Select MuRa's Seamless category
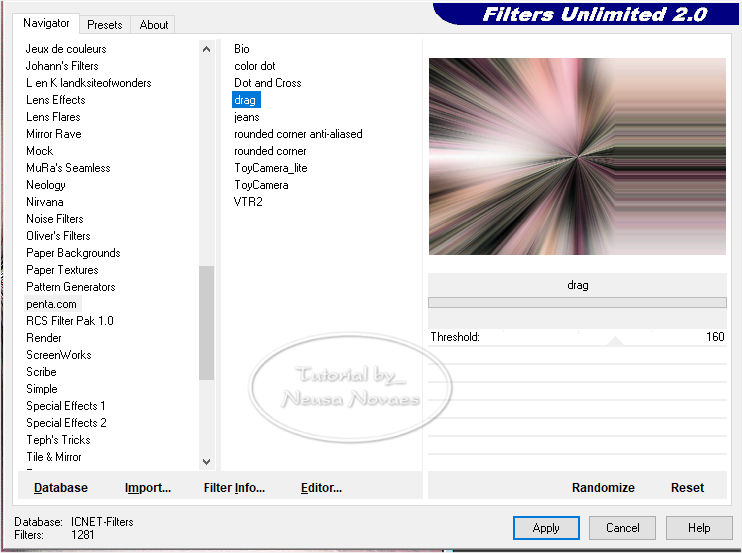Screen dimensions: 742x553 [68, 168]
